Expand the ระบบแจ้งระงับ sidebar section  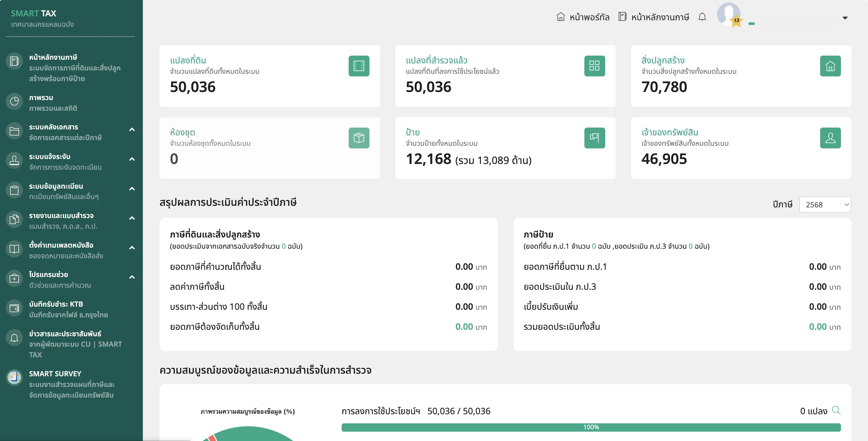(x=132, y=159)
